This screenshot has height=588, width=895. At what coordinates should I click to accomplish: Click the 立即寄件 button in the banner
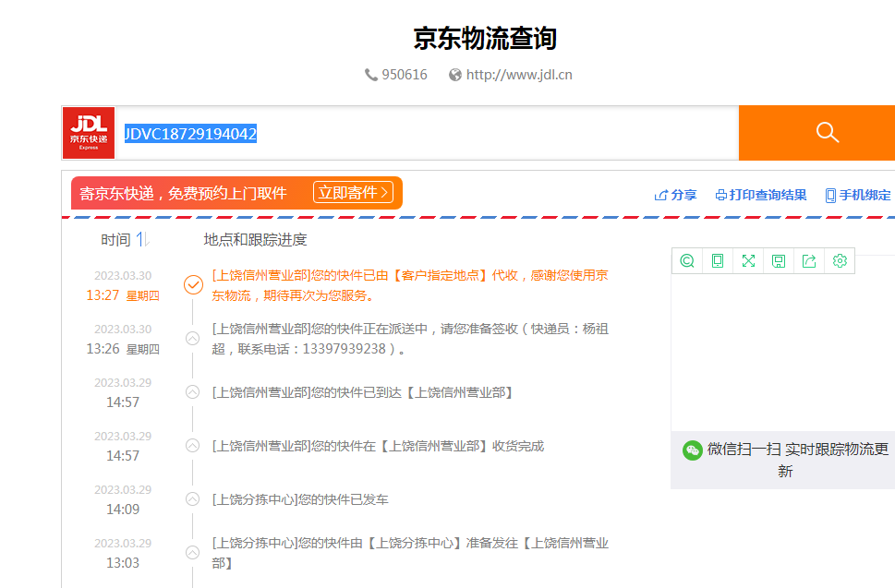[354, 192]
